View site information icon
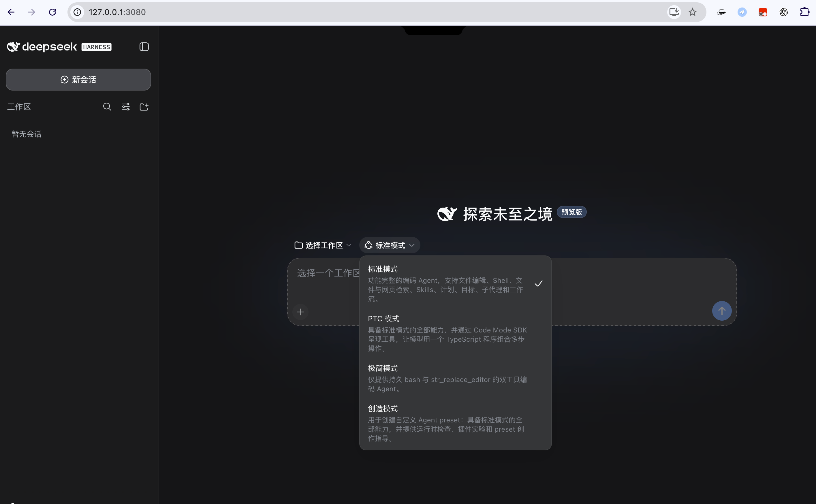Viewport: 816px width, 504px height. point(77,12)
